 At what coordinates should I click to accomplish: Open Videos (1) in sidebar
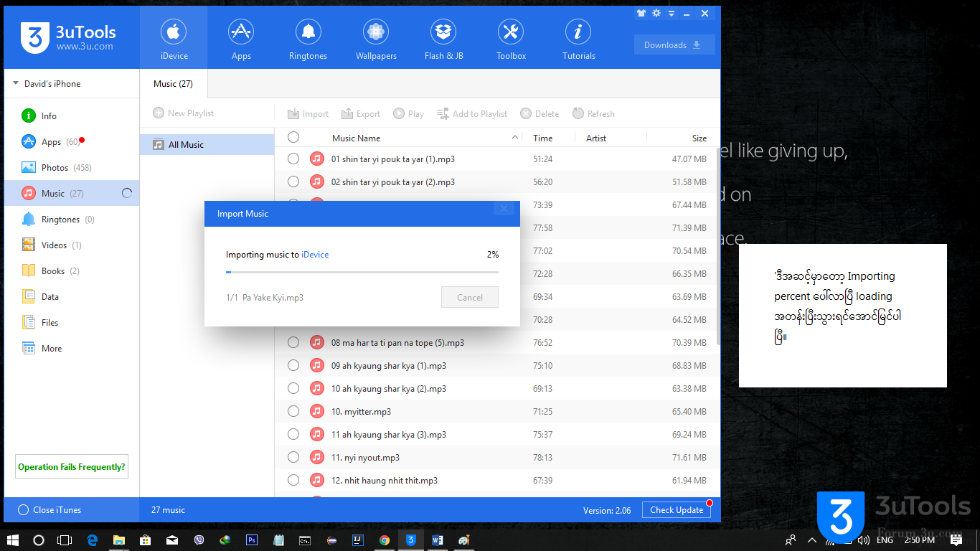[x=72, y=245]
